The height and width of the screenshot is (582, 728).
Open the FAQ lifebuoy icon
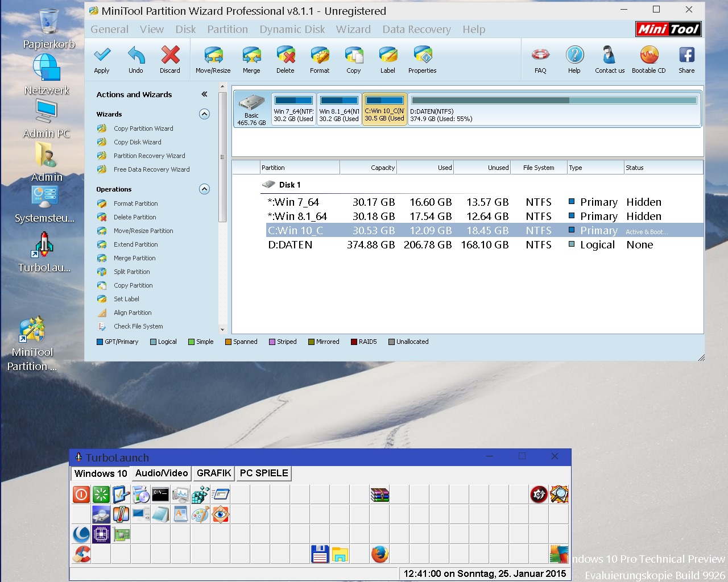point(540,55)
